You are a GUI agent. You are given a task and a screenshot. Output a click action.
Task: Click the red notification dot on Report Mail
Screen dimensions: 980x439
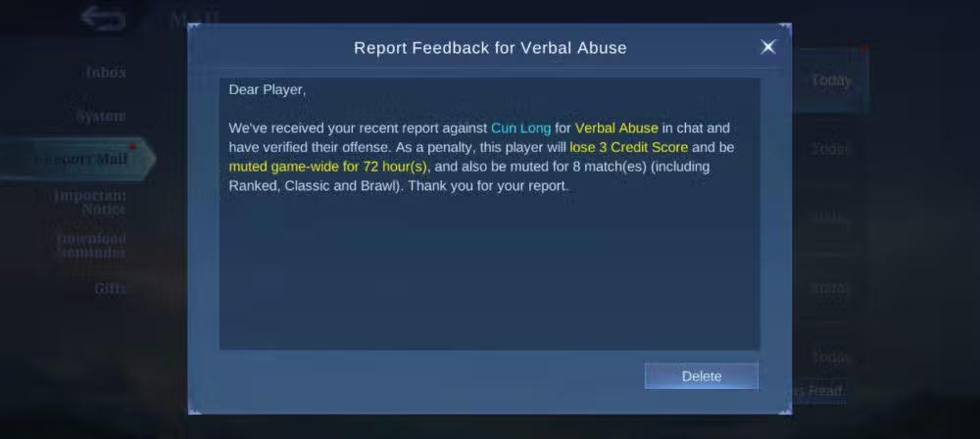pos(132,146)
